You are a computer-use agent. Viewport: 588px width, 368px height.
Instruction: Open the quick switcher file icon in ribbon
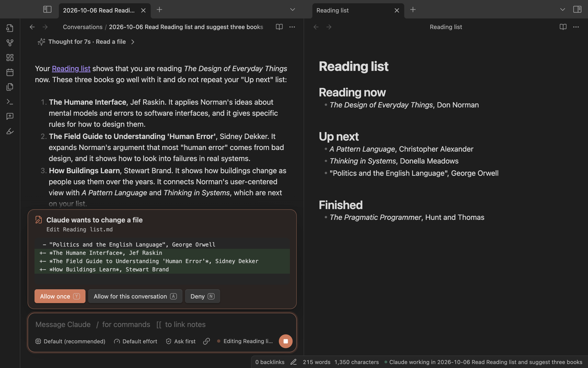[x=10, y=28]
